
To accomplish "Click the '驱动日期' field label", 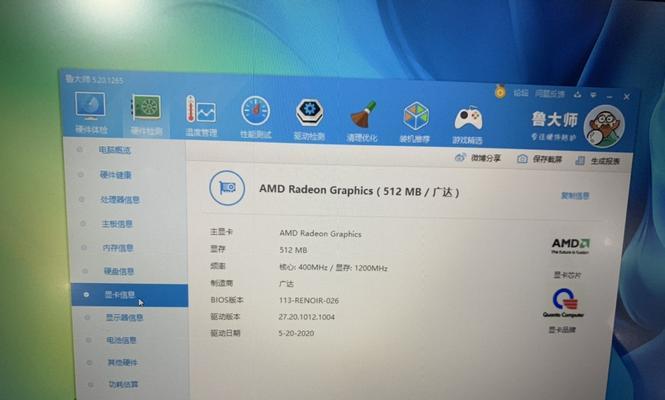I will pyautogui.click(x=225, y=333).
